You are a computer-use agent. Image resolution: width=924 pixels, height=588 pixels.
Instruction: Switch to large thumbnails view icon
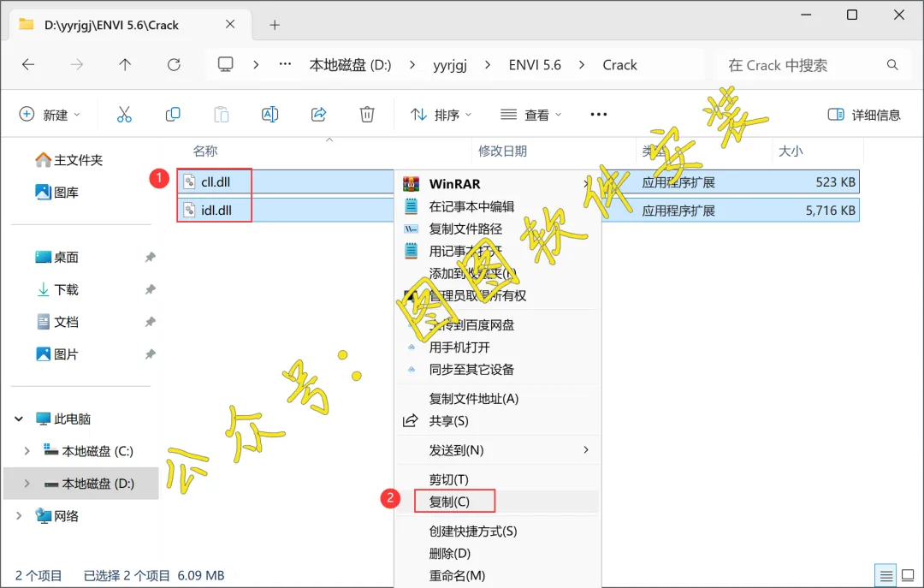[x=908, y=575]
